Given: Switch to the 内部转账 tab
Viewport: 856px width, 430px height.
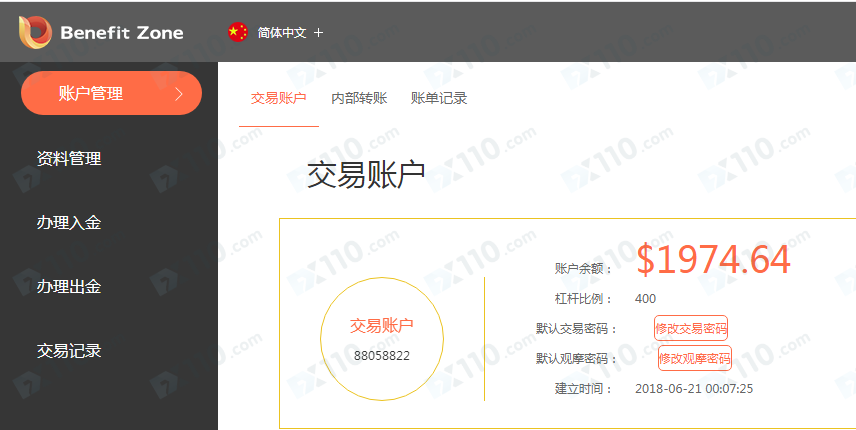Looking at the screenshot, I should 359,98.
